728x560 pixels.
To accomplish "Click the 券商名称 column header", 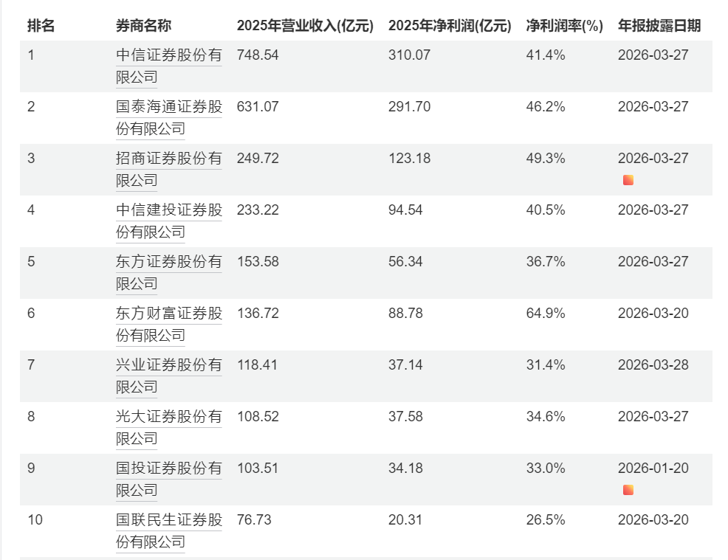I will 143,26.
